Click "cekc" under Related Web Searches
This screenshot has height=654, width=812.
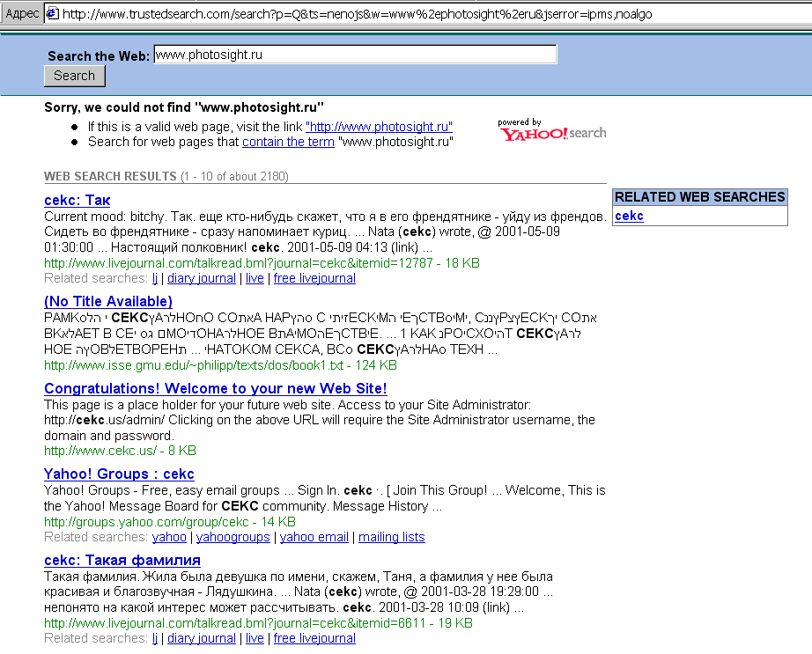click(x=629, y=216)
